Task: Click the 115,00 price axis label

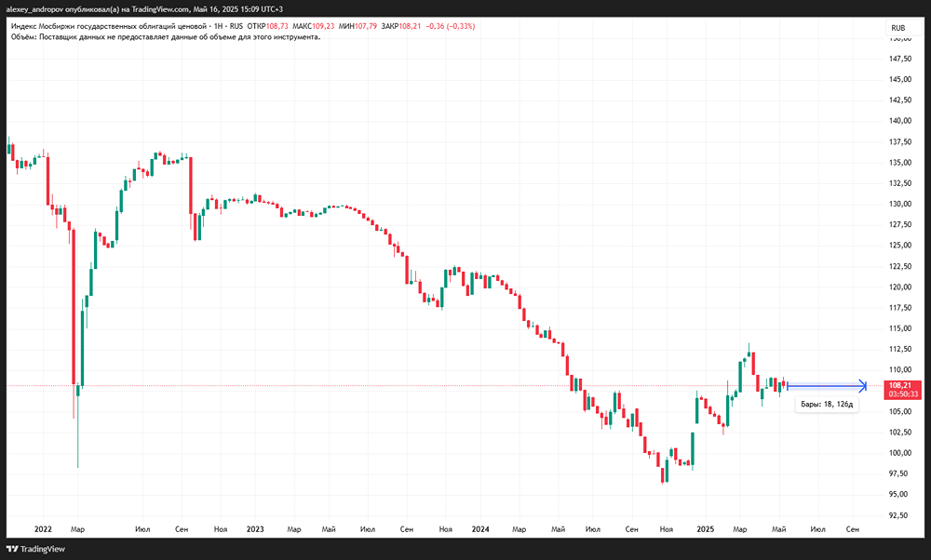Action: [x=900, y=328]
